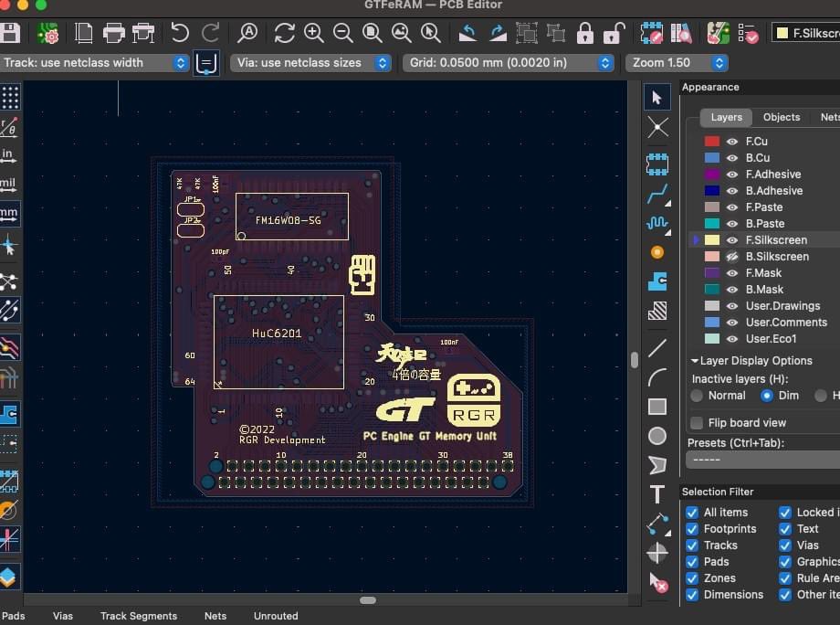Click the Redo arrow icon
The height and width of the screenshot is (625, 840).
coord(210,33)
